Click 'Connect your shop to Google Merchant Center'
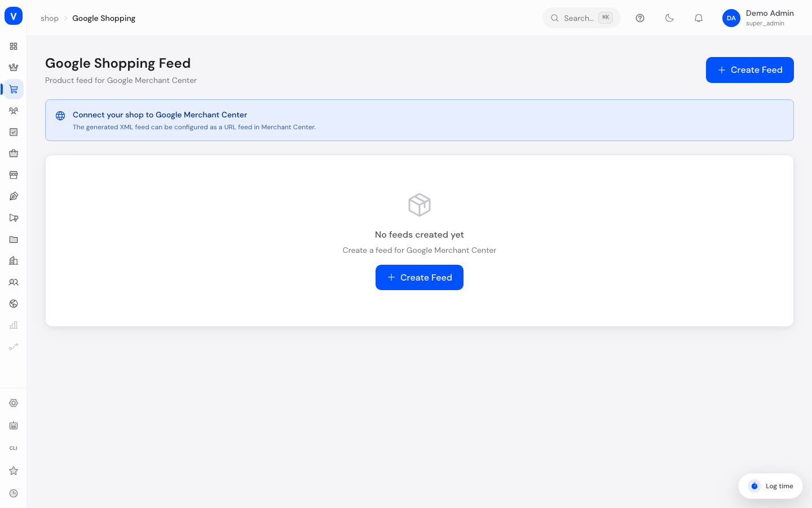Screen dimensions: 812x508 point(160,115)
